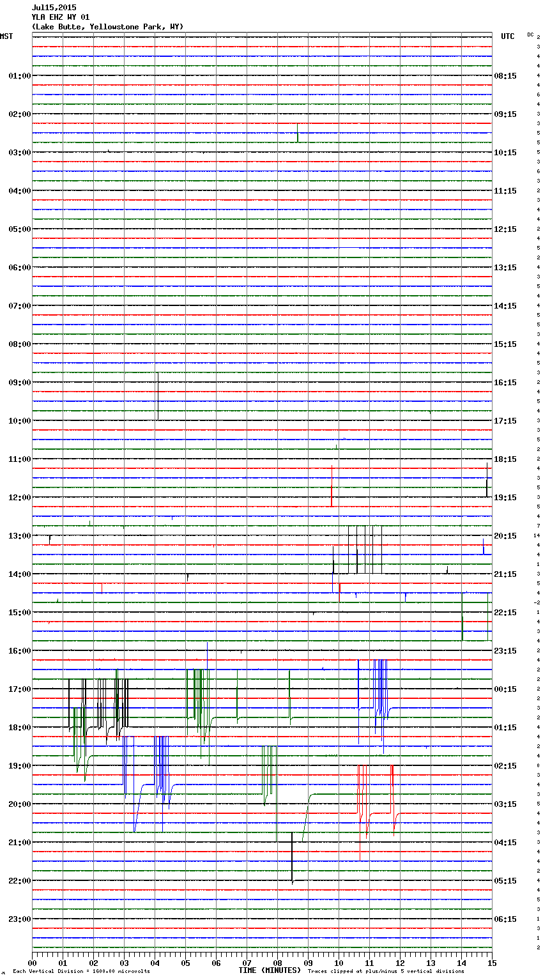Click the 03:15 UTC time label
Viewport: 543px width, 980px height.
click(505, 804)
